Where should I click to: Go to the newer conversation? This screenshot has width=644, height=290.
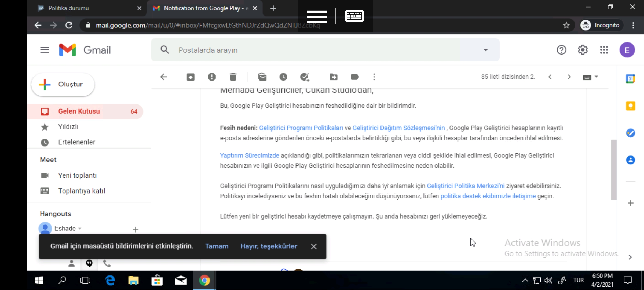coord(550,77)
